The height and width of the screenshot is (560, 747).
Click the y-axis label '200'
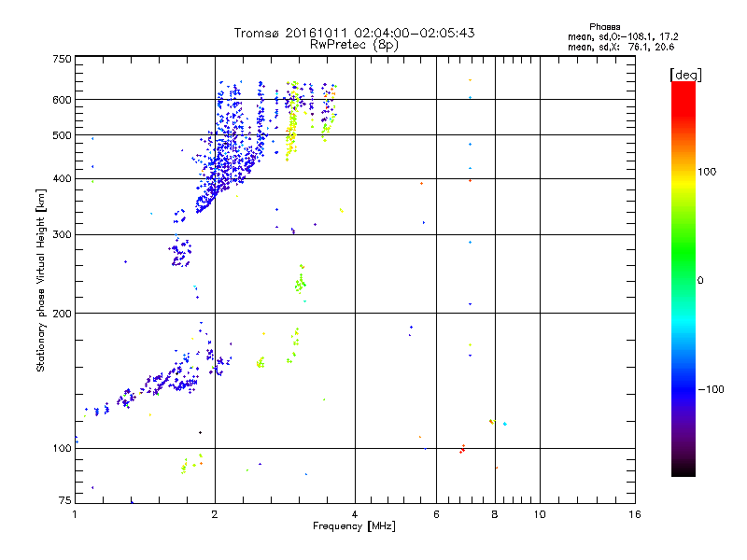62,314
